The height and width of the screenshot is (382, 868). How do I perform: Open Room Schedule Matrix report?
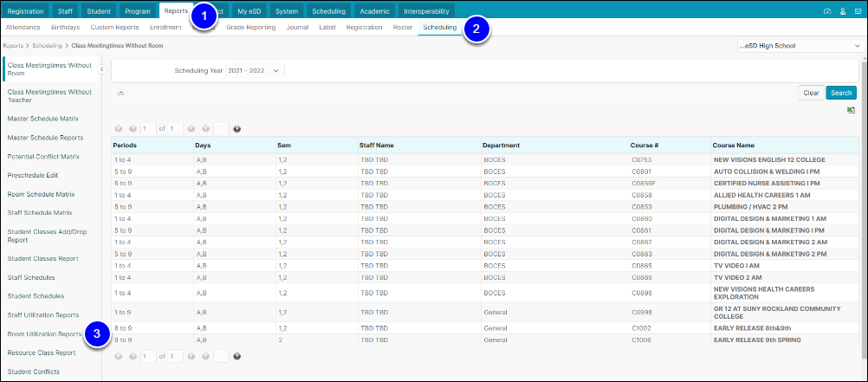41,194
